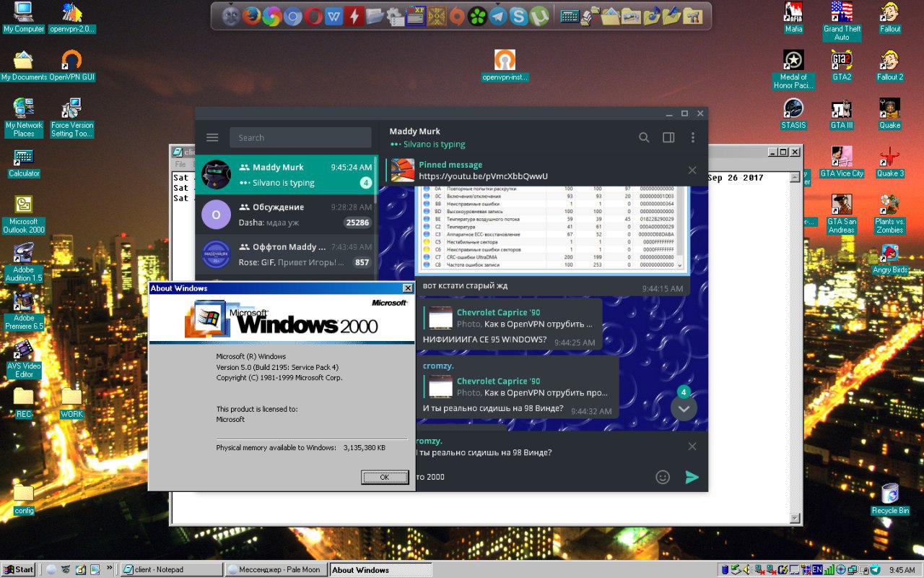Select Force Version Setting Tool desktop icon
Viewport: 924px width, 578px height.
click(x=72, y=118)
